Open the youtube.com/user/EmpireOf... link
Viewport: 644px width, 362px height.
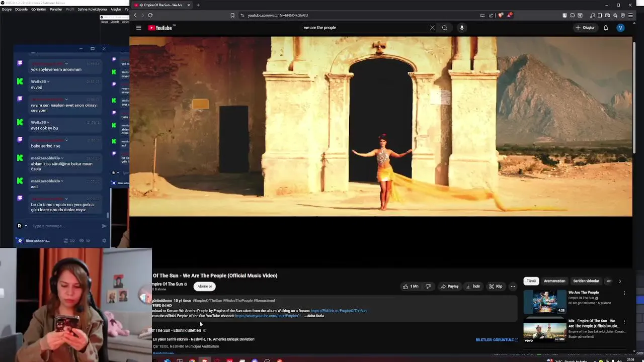click(x=268, y=316)
